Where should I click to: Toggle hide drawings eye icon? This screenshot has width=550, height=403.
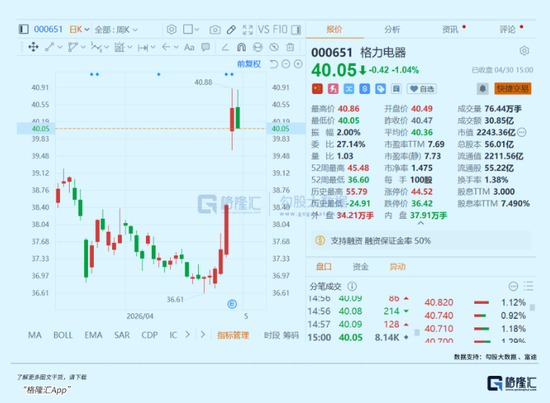point(274,47)
